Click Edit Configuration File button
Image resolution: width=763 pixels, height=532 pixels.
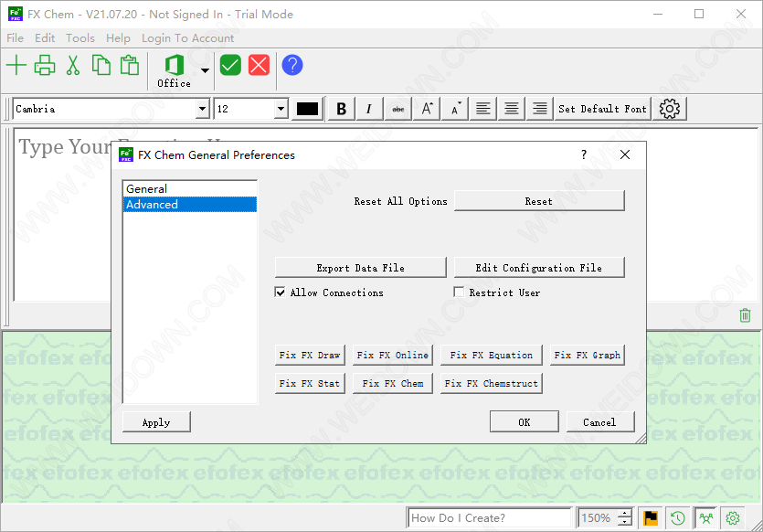[539, 268]
